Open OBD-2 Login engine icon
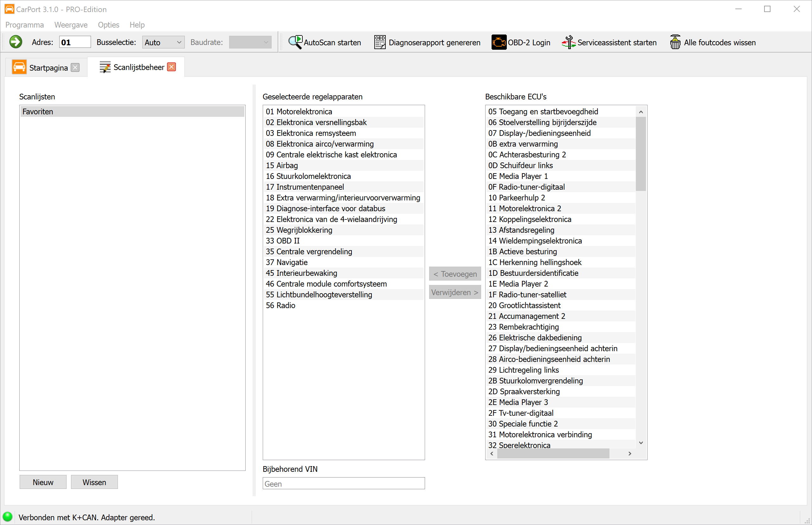Viewport: 812px width, 525px height. point(499,42)
